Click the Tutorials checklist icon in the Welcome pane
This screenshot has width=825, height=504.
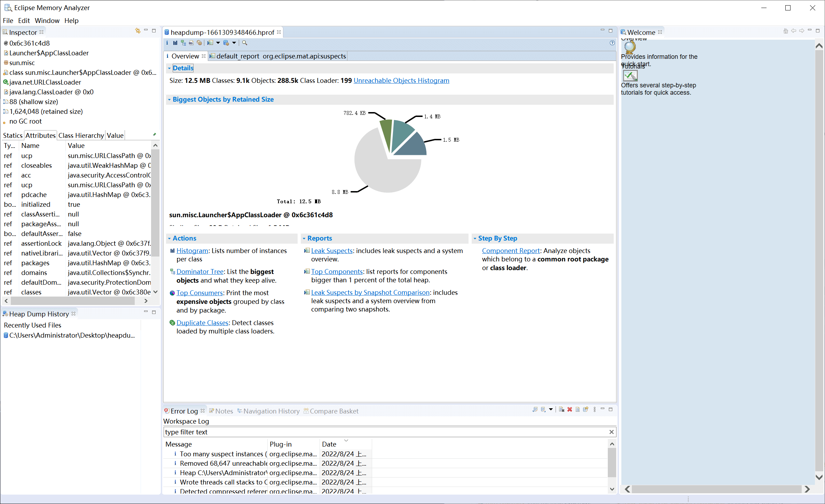[630, 76]
